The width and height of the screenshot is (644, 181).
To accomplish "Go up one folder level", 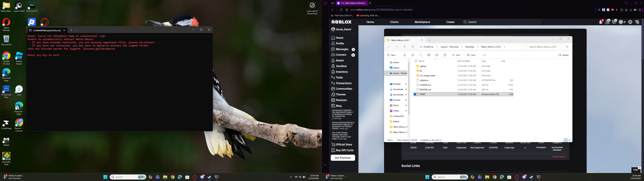I will point(405,47).
